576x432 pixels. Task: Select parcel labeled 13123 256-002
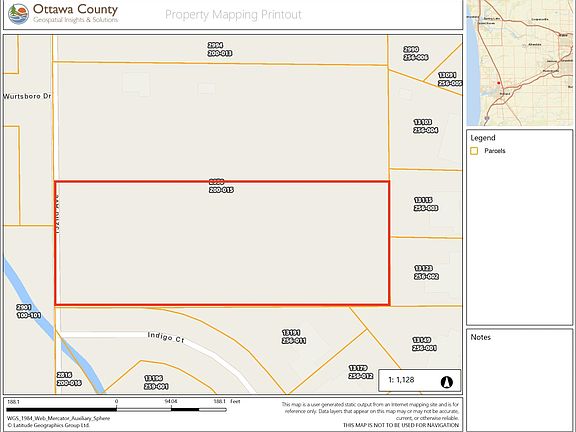[x=426, y=272]
